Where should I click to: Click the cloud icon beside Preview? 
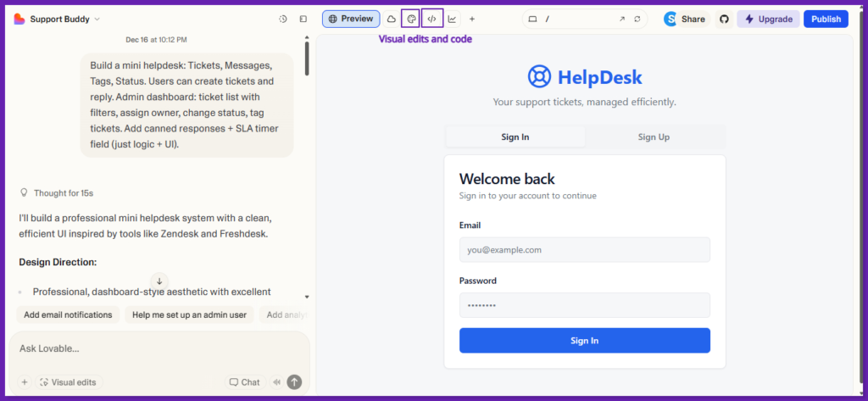(391, 19)
